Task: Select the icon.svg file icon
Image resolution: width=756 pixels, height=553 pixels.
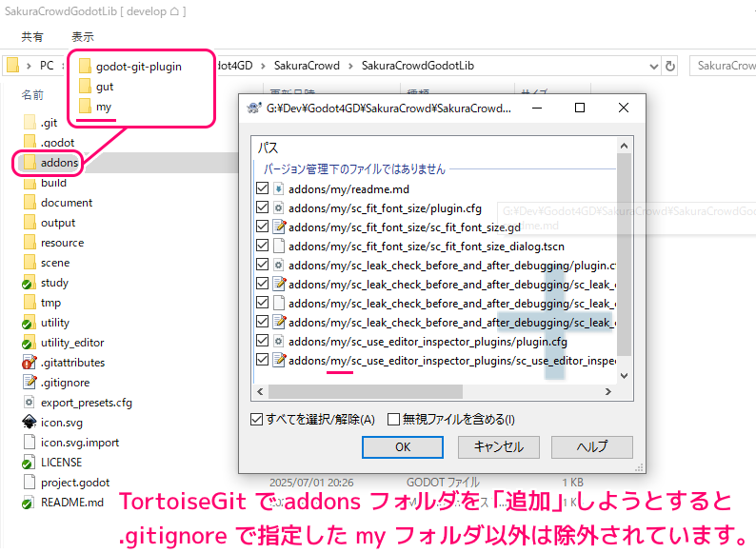Action: [30, 423]
